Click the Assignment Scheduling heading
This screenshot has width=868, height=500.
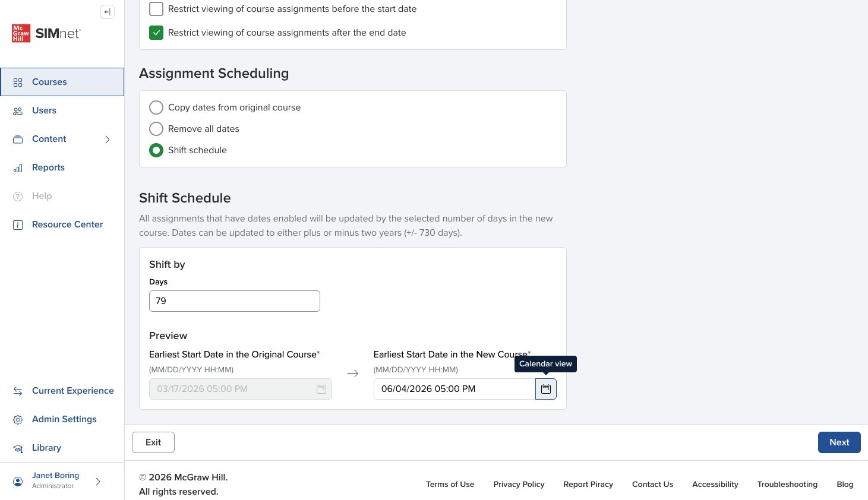point(214,74)
